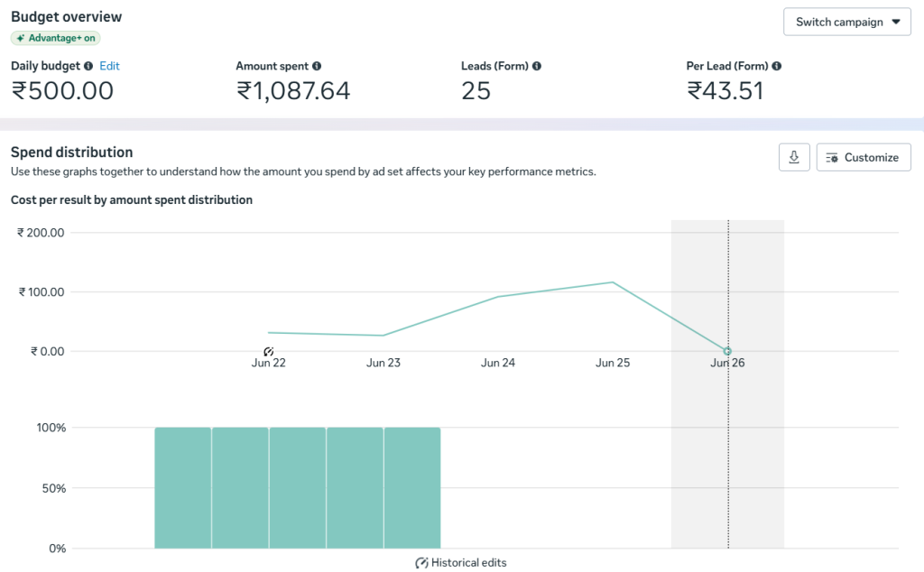Click the last spend distribution bar

click(x=412, y=488)
